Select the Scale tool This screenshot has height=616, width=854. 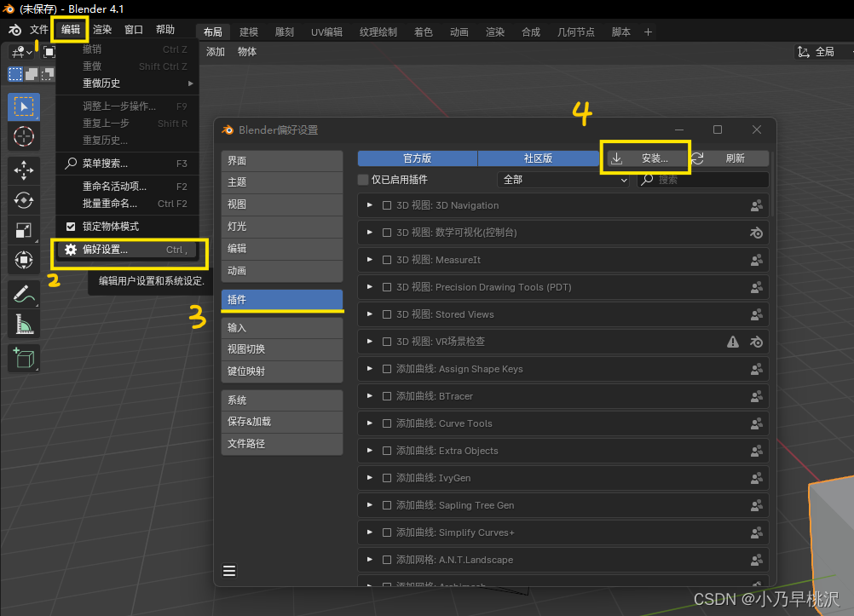tap(23, 230)
